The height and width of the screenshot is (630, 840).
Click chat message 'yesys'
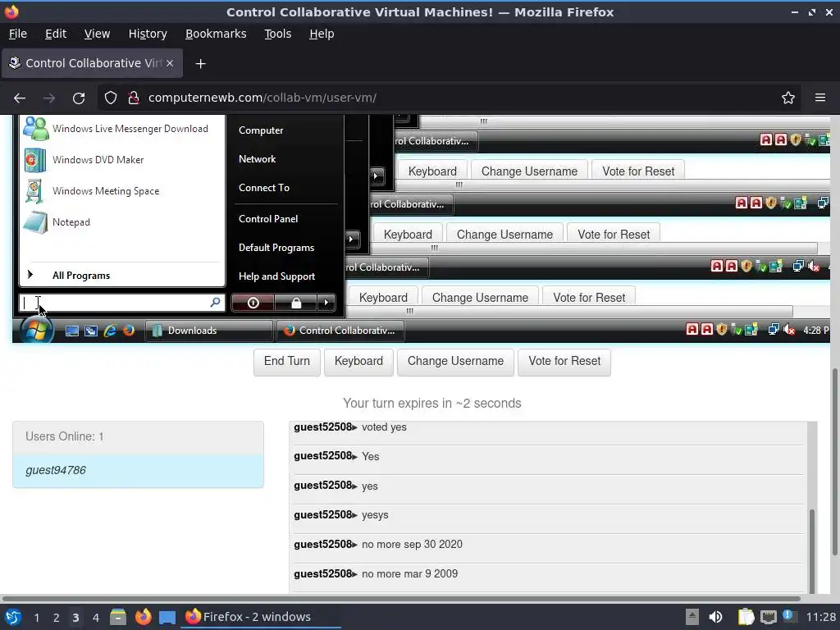pyautogui.click(x=374, y=515)
